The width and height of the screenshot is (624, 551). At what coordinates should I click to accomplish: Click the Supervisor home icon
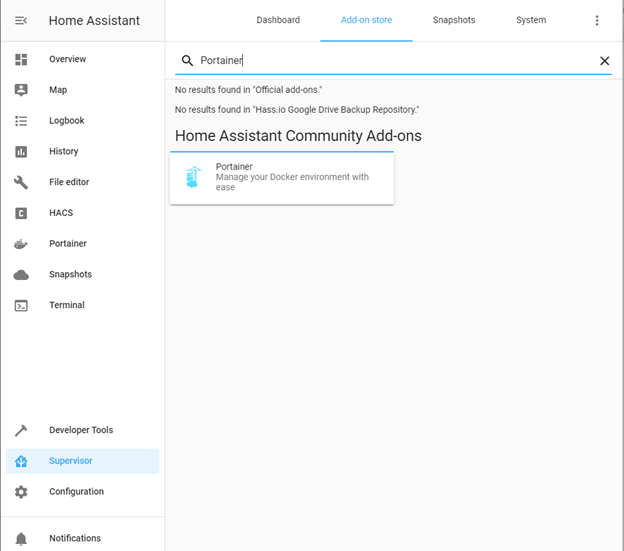(21, 461)
